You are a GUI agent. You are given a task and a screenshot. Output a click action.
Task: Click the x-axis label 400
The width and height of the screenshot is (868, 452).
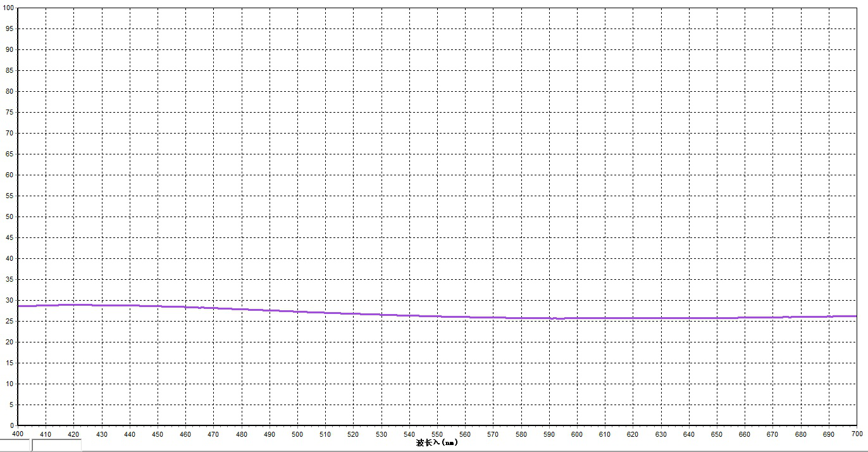point(18,434)
